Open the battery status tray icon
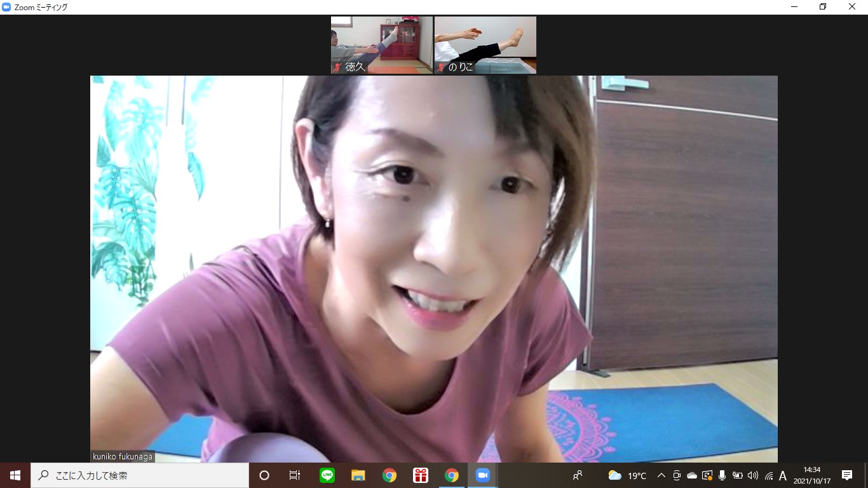868x488 pixels. click(738, 475)
